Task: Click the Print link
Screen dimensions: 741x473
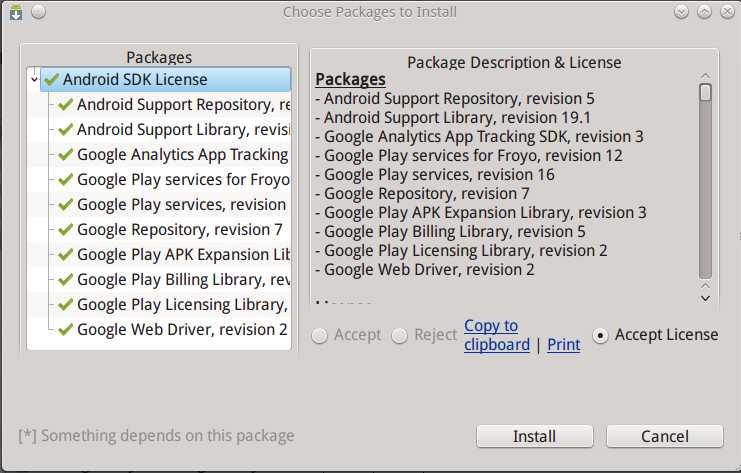Action: pos(563,345)
